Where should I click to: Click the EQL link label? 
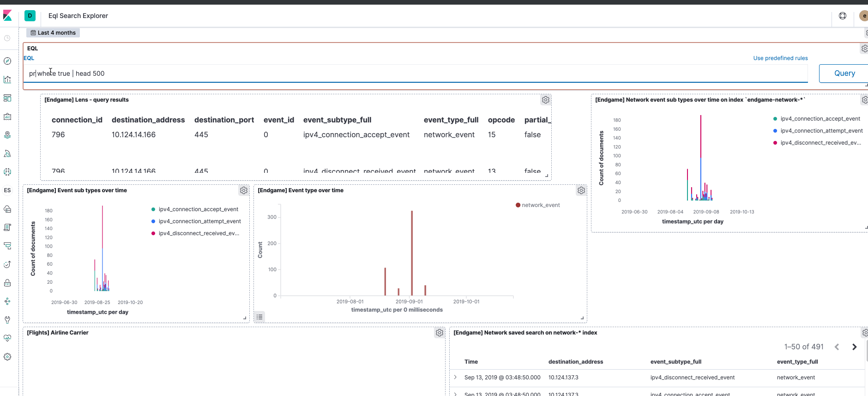point(29,58)
